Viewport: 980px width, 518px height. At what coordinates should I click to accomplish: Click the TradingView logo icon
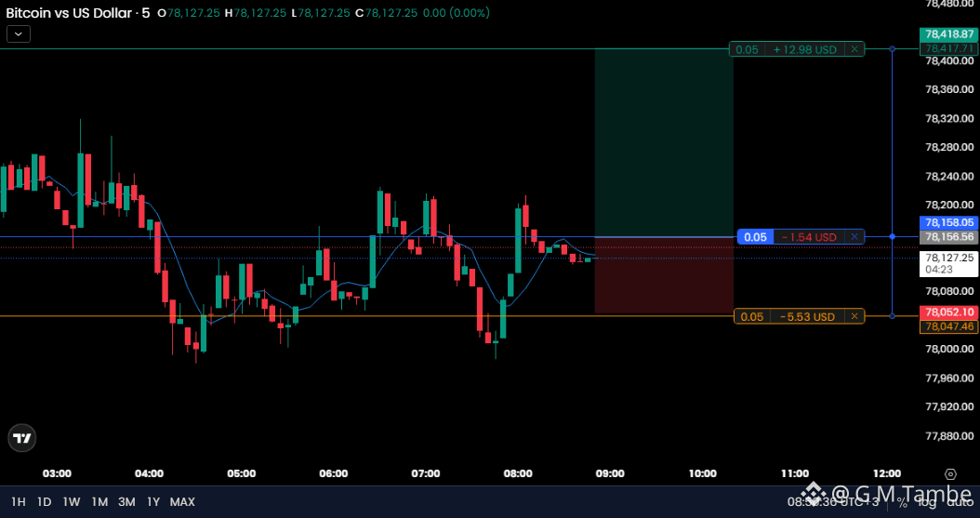[22, 438]
